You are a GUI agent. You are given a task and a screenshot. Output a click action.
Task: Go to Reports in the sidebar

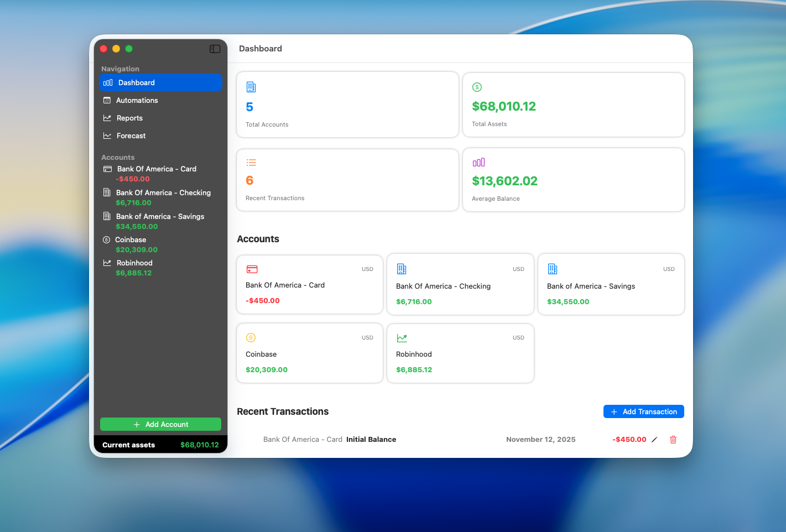129,118
